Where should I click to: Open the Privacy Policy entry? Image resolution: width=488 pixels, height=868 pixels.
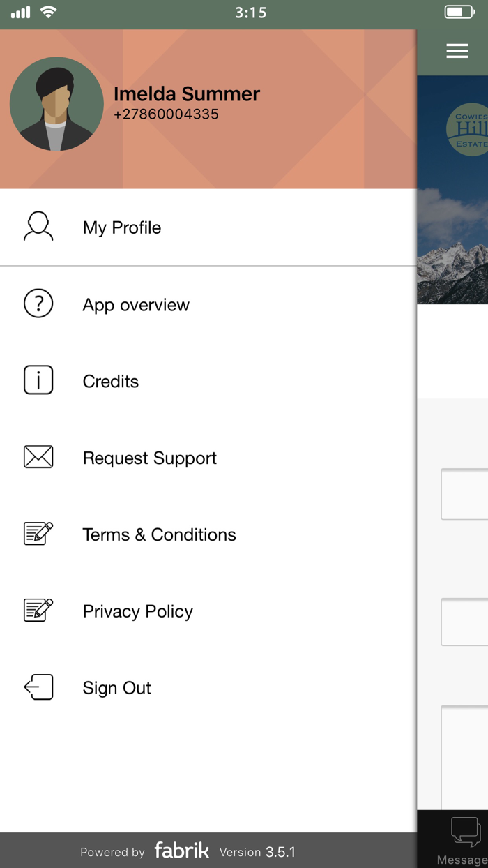(138, 612)
